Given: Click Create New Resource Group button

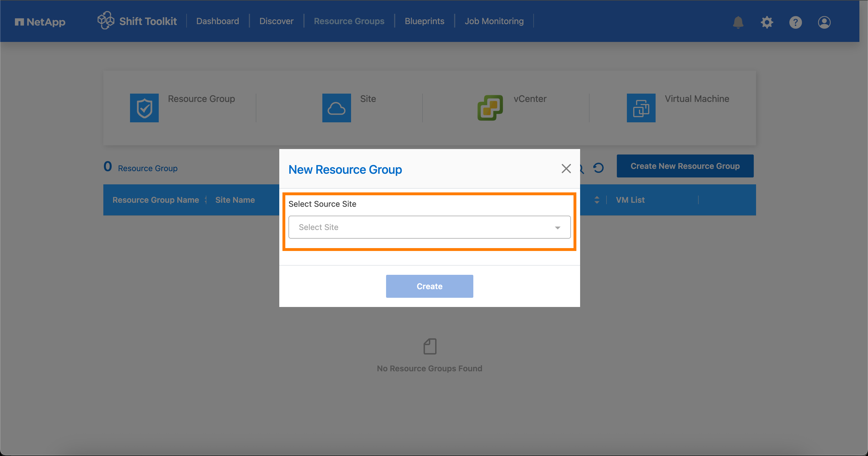Looking at the screenshot, I should pos(685,166).
